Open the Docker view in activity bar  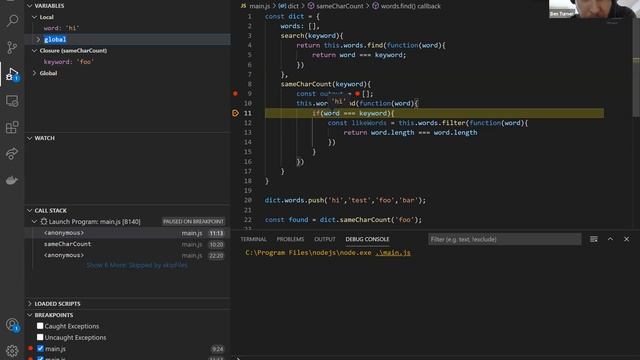pos(12,180)
